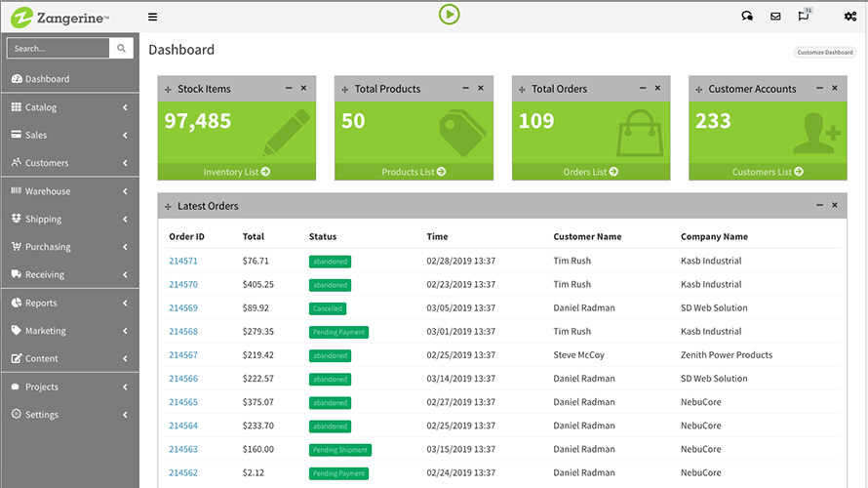Viewport: 868px width, 488px height.
Task: Open the Settings sidebar menu item
Action: tap(42, 415)
